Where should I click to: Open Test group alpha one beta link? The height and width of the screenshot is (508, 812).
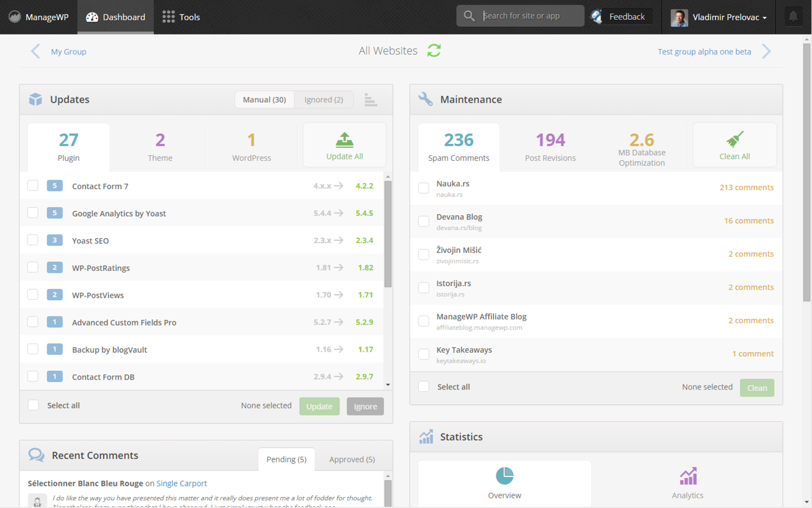pyautogui.click(x=704, y=51)
